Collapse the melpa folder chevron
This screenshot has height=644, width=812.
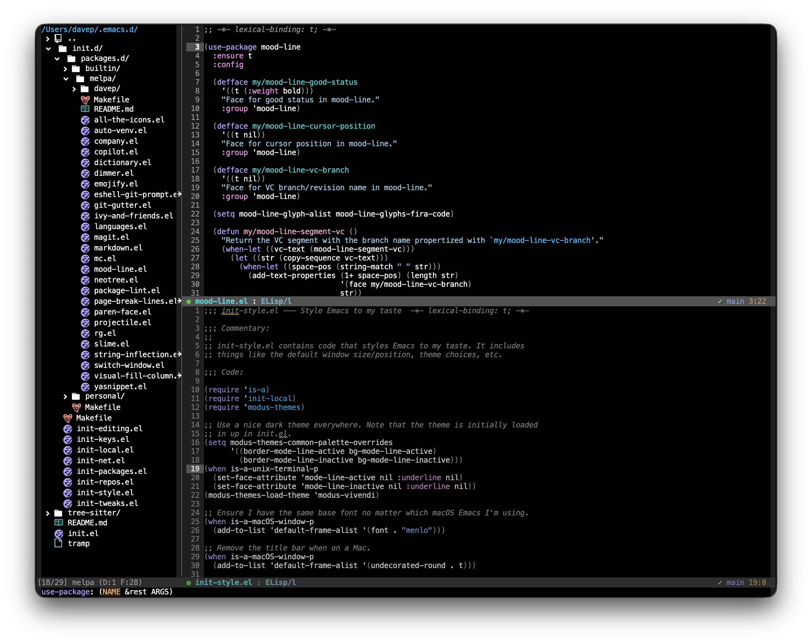[66, 79]
